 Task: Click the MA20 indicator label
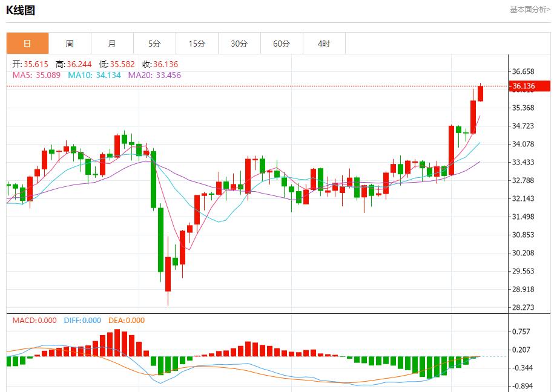(x=154, y=75)
